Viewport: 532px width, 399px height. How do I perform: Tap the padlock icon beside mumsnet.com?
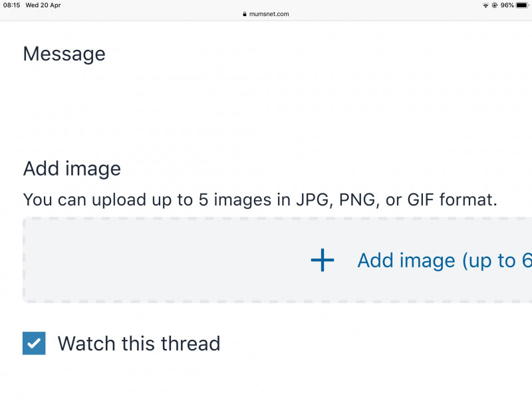pos(245,13)
